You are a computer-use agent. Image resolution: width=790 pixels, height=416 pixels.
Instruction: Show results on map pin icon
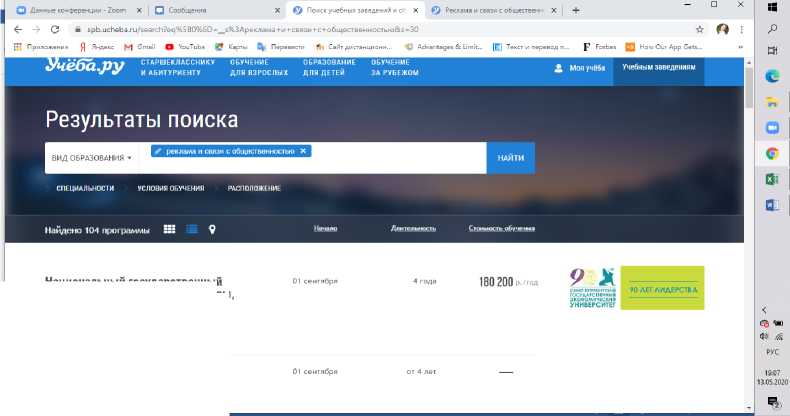pyautogui.click(x=212, y=229)
